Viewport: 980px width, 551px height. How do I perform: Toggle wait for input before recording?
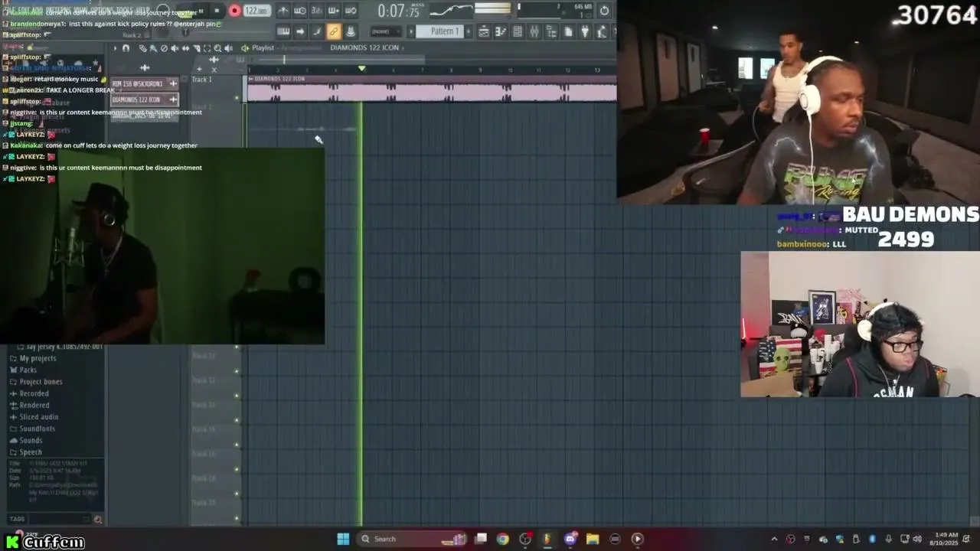(299, 11)
